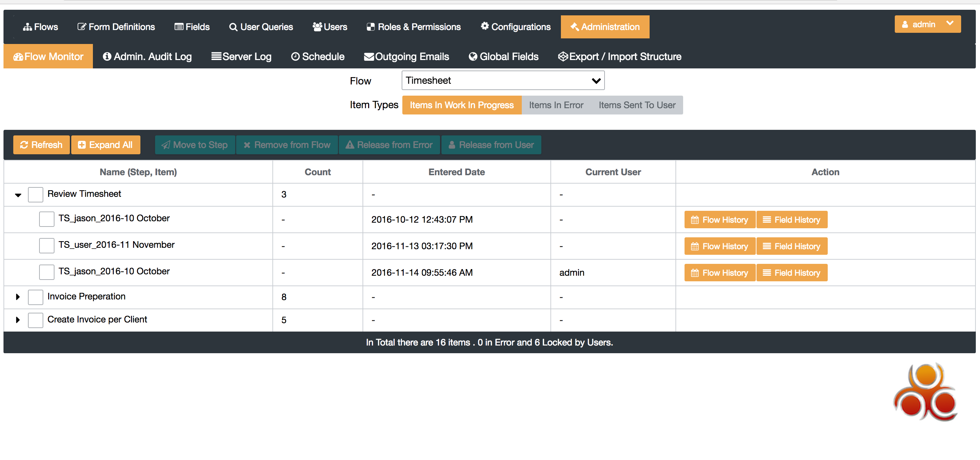Image resolution: width=980 pixels, height=460 pixels.
Task: Tick checkbox for TS_user_2016-11 November
Action: [46, 246]
